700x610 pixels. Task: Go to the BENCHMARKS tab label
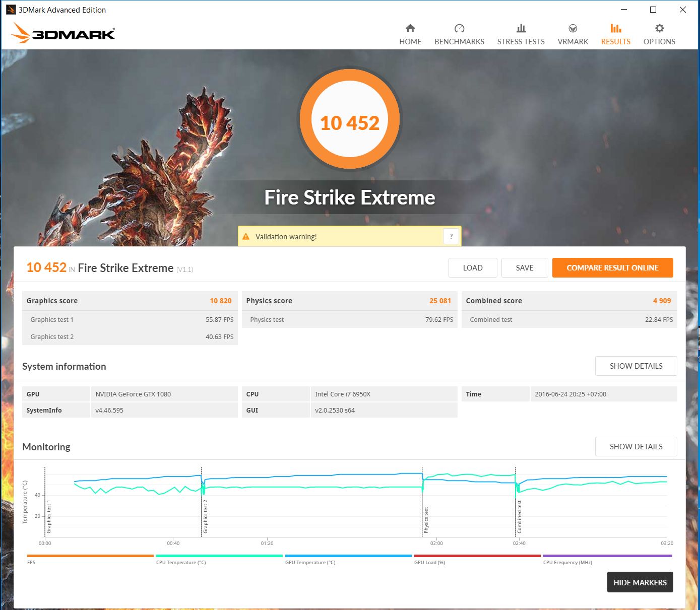tap(459, 42)
